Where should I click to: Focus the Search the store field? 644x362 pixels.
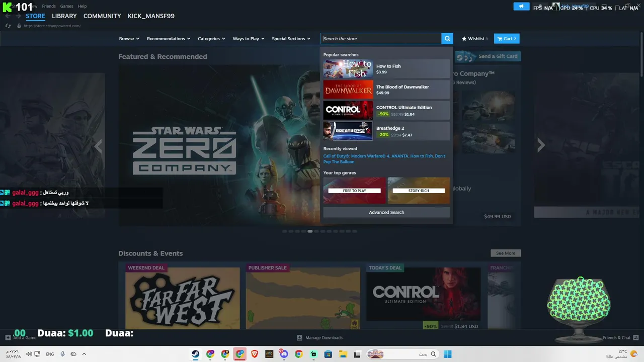click(x=381, y=39)
